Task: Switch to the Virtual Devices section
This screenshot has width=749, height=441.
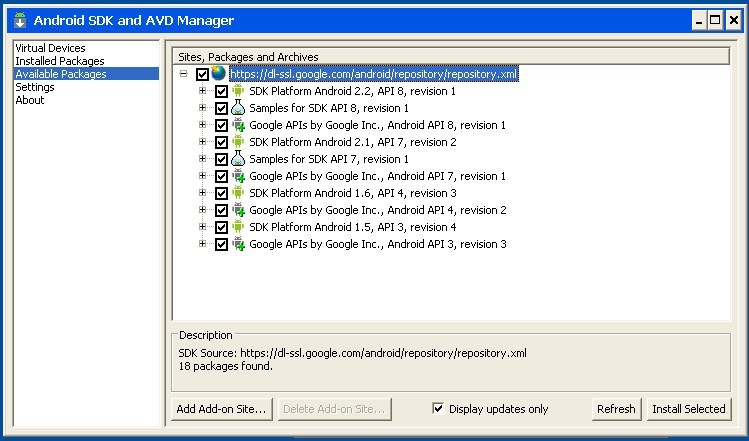Action: (x=50, y=48)
